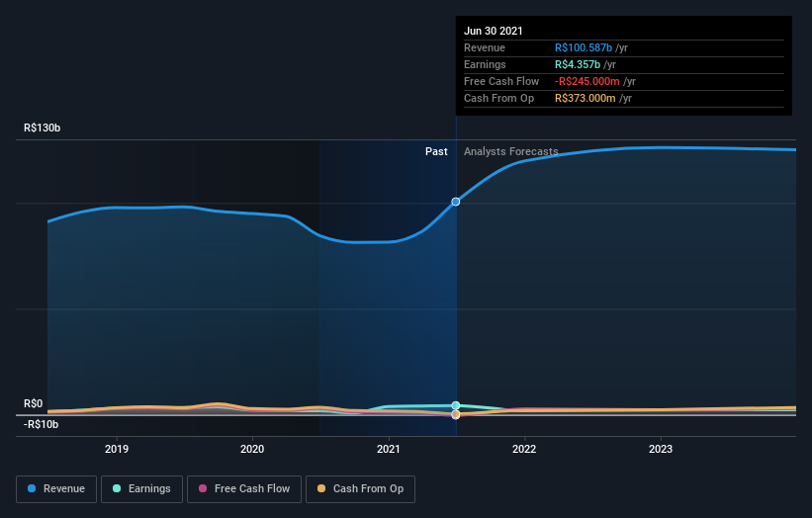Click the -R$245.000m free cash flow value
The width and height of the screenshot is (812, 518).
tap(587, 81)
